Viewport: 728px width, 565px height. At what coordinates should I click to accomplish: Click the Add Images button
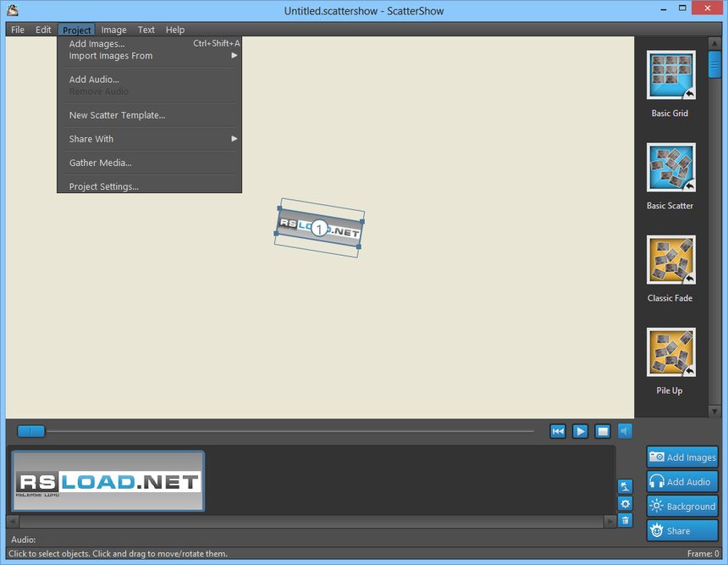pyautogui.click(x=682, y=457)
